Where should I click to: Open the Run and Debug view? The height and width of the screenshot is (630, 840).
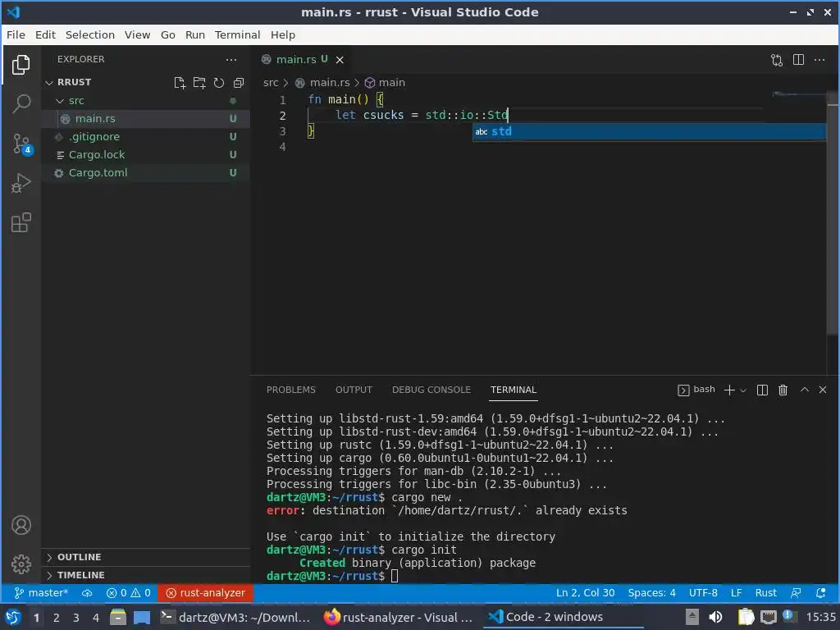pos(21,183)
